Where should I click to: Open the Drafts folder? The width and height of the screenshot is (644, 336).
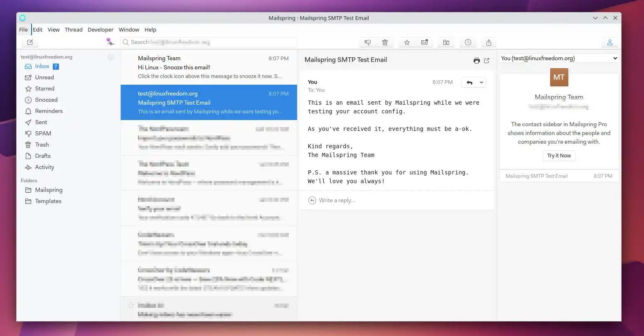click(43, 156)
